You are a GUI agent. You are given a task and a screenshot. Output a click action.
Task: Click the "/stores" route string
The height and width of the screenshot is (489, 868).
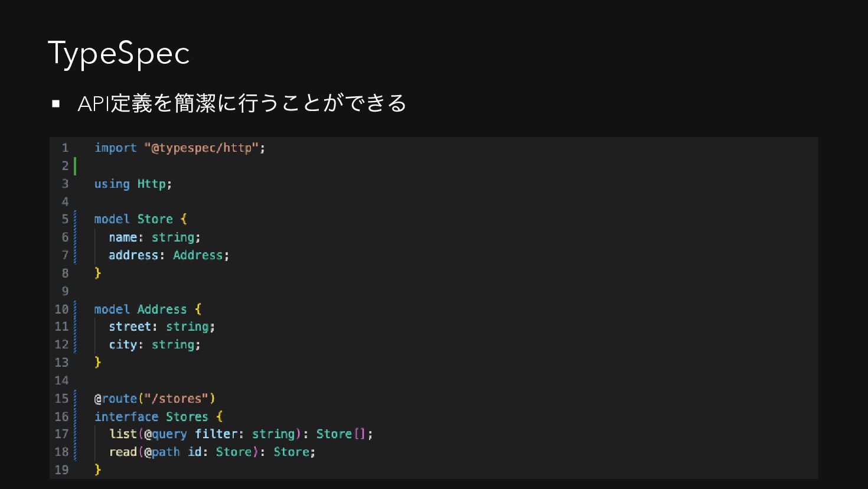pyautogui.click(x=177, y=399)
